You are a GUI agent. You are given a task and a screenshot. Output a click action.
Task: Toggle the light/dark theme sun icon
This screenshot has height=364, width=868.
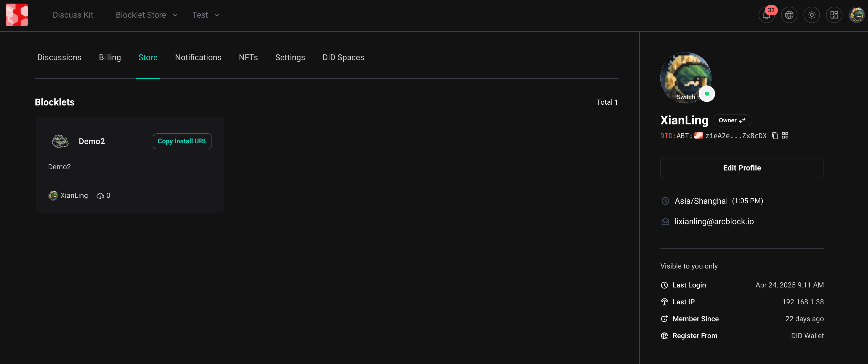pos(811,15)
